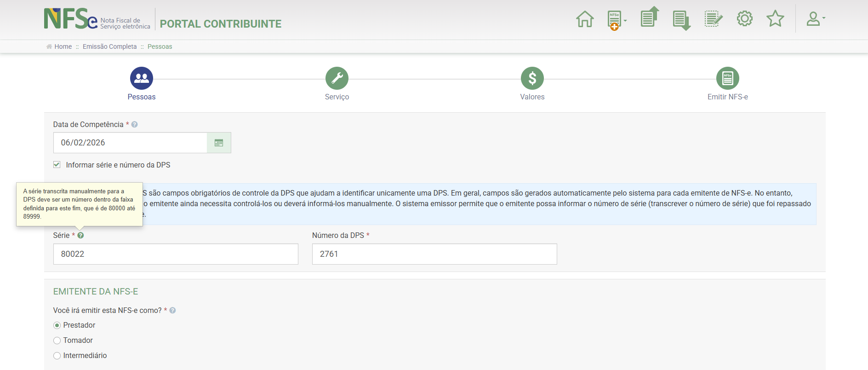Screen dimensions: 868x370
Task: Go to the Valores step
Action: click(x=532, y=79)
